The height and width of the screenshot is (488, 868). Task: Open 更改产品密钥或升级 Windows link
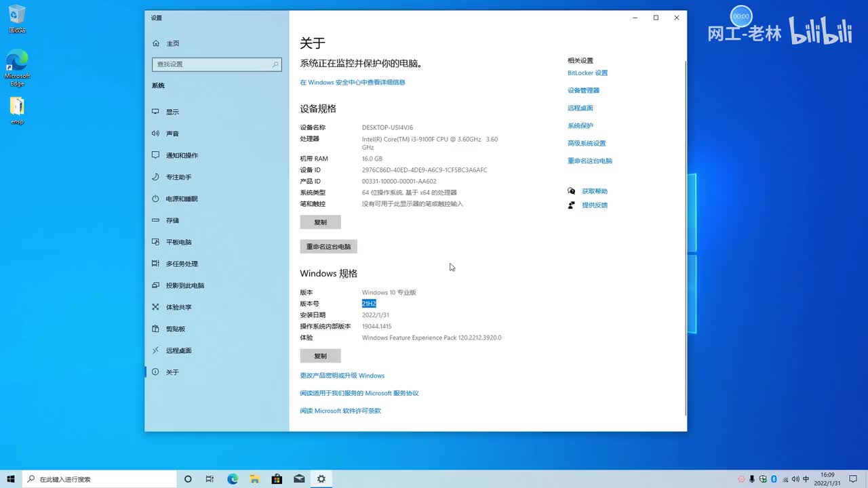(x=342, y=375)
